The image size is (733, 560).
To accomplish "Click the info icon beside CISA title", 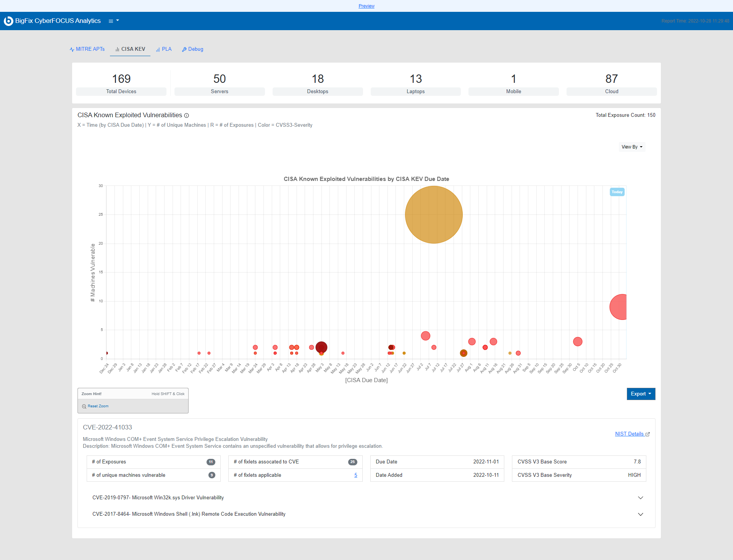I will pos(187,115).
